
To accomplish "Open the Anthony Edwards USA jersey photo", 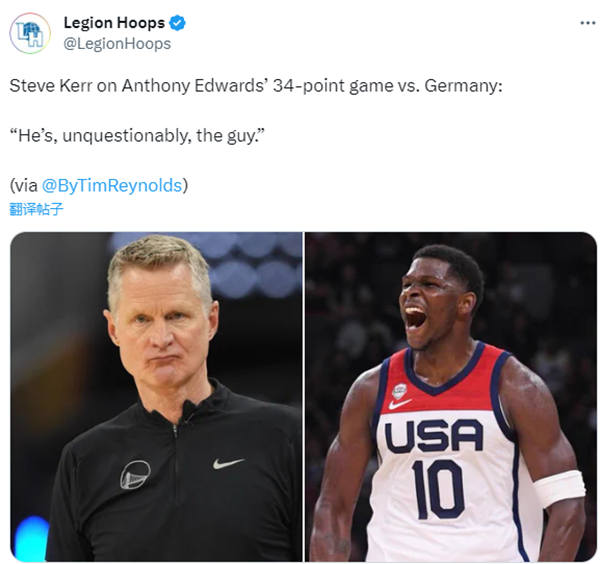I will click(x=451, y=397).
